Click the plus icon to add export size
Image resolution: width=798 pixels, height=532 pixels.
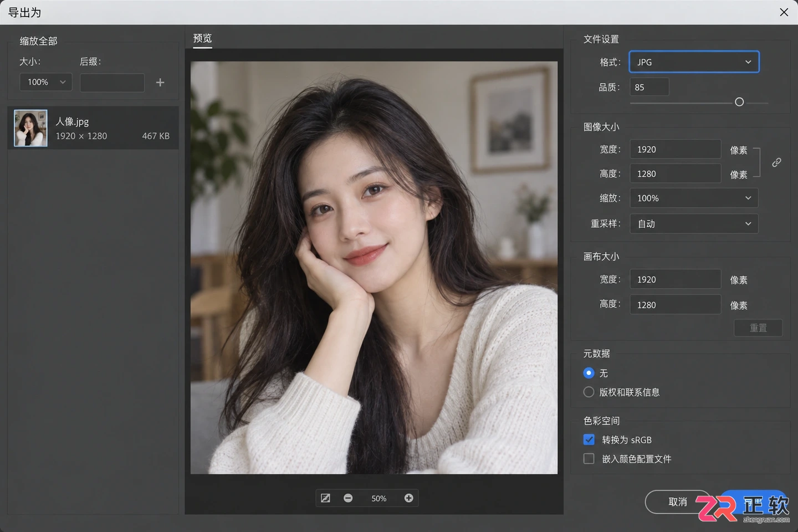pos(160,83)
